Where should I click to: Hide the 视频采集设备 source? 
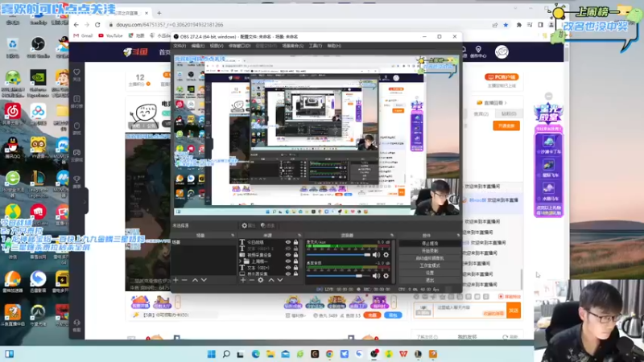coord(288,255)
